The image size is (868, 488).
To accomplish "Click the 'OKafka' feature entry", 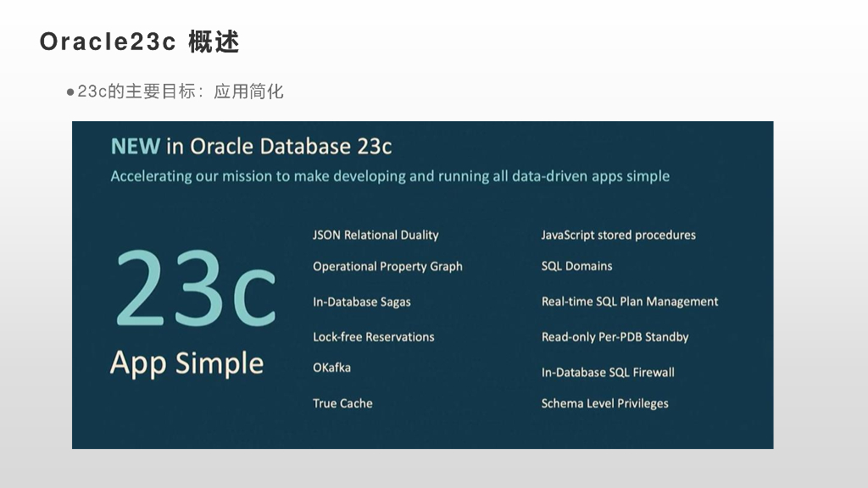I will coord(331,368).
